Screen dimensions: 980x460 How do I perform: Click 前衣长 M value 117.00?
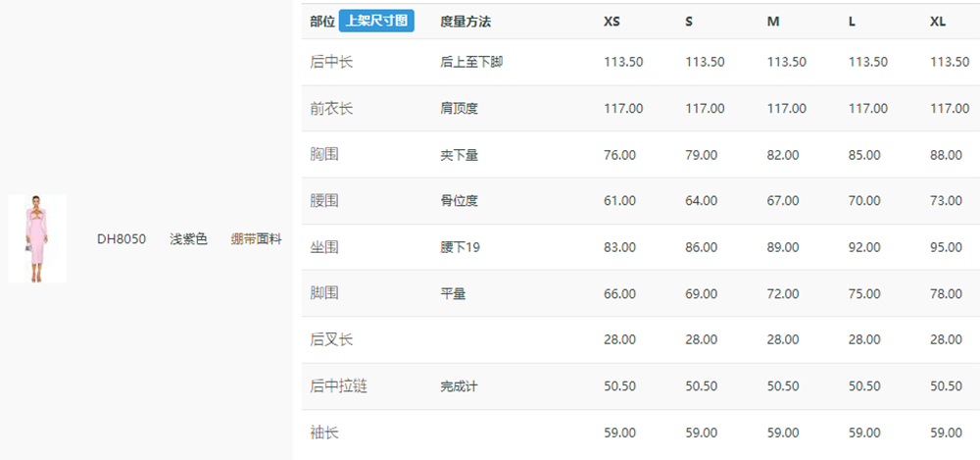tap(786, 108)
